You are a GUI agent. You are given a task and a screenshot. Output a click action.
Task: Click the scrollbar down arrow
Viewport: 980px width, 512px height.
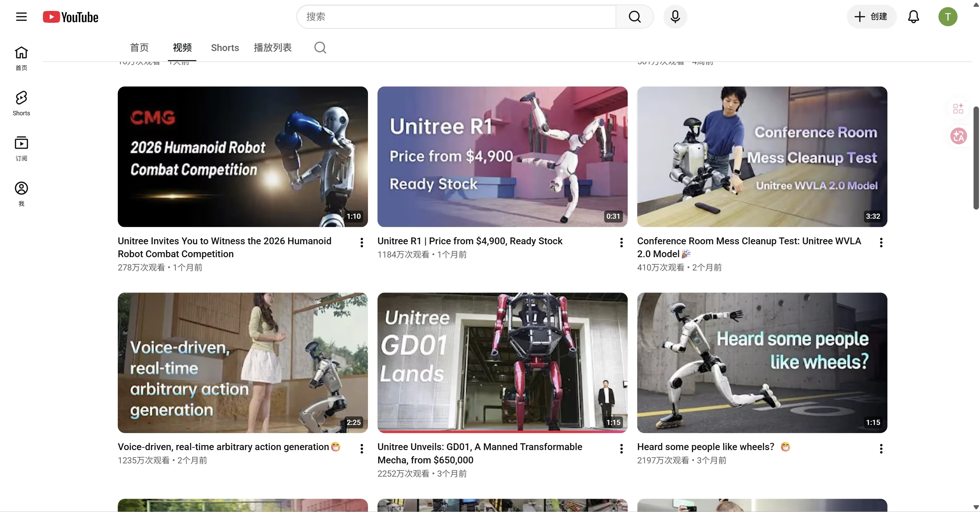coord(976,507)
